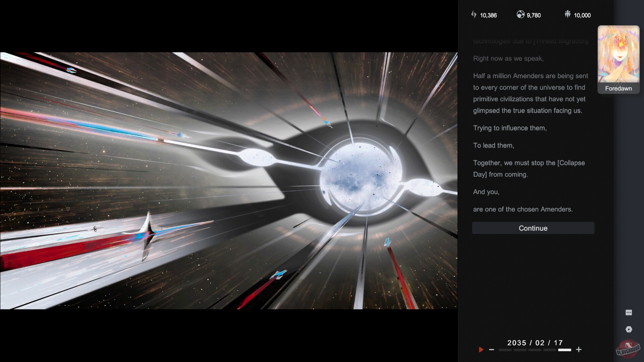This screenshot has width=644, height=362.
Task: Click the 9,780 resource counter
Action: pyautogui.click(x=533, y=15)
